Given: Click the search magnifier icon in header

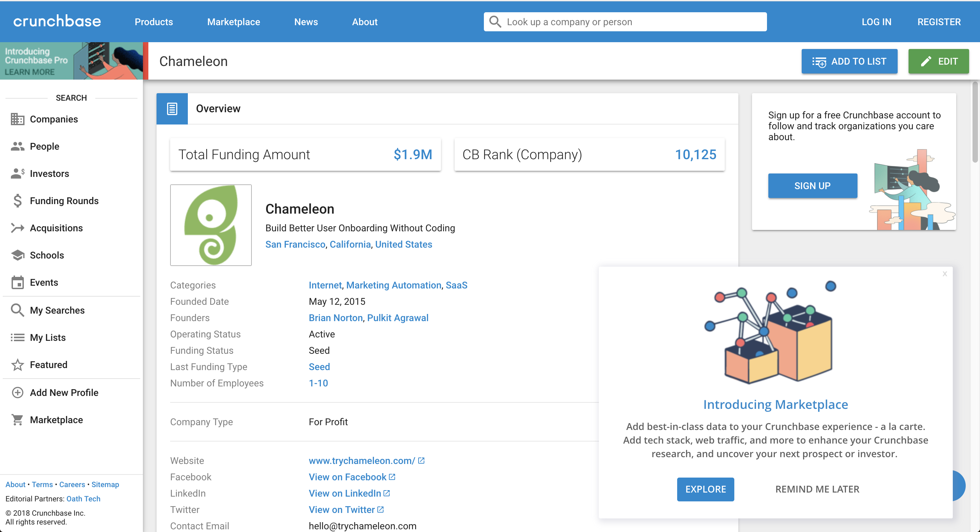Looking at the screenshot, I should [495, 22].
